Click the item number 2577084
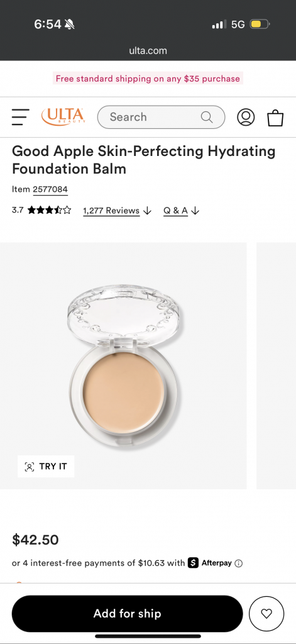296x644 pixels. click(x=50, y=189)
